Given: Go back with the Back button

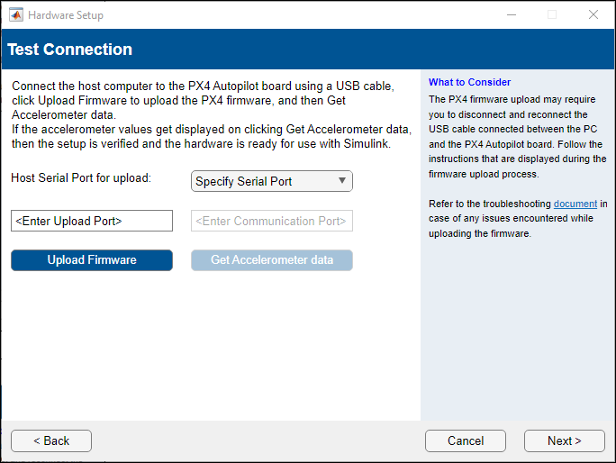Looking at the screenshot, I should coord(51,441).
